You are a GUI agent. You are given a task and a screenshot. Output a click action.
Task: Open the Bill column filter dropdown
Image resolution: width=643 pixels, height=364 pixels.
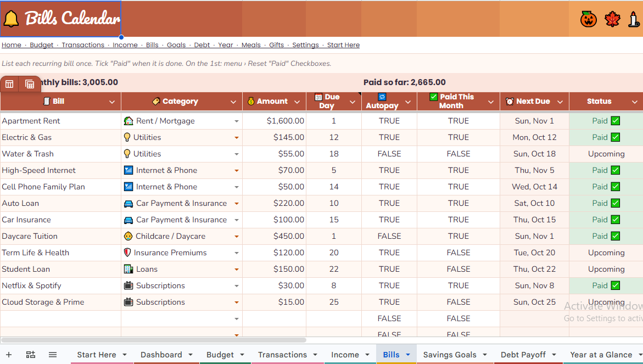click(x=112, y=102)
